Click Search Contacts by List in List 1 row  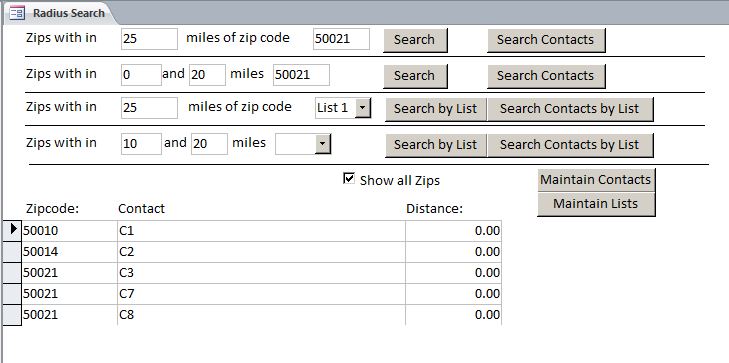(x=570, y=109)
